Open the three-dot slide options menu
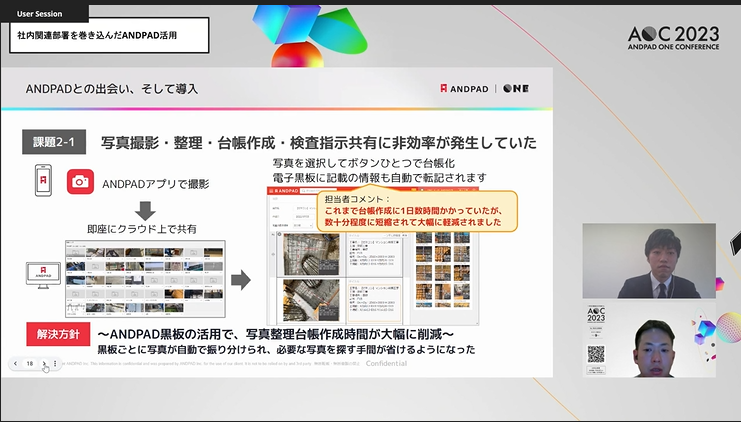Image resolution: width=741 pixels, height=422 pixels. pos(55,363)
